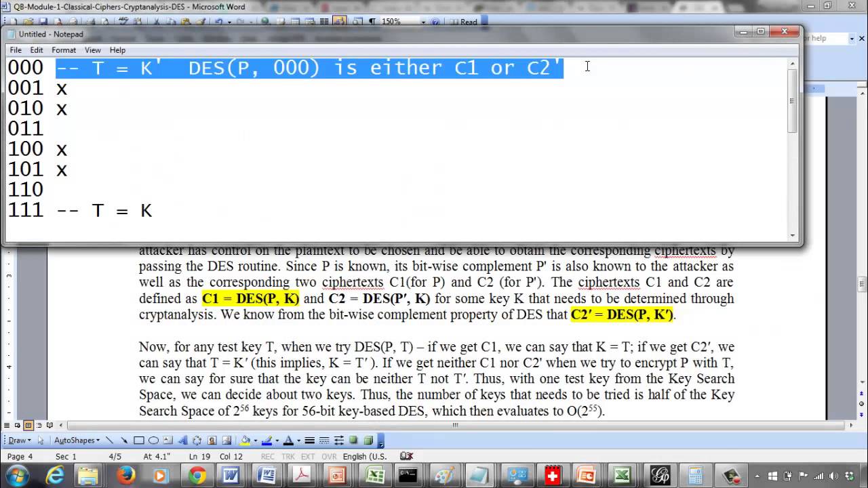Image resolution: width=868 pixels, height=488 pixels.
Task: Open Internet Explorer from taskbar
Action: point(54,475)
